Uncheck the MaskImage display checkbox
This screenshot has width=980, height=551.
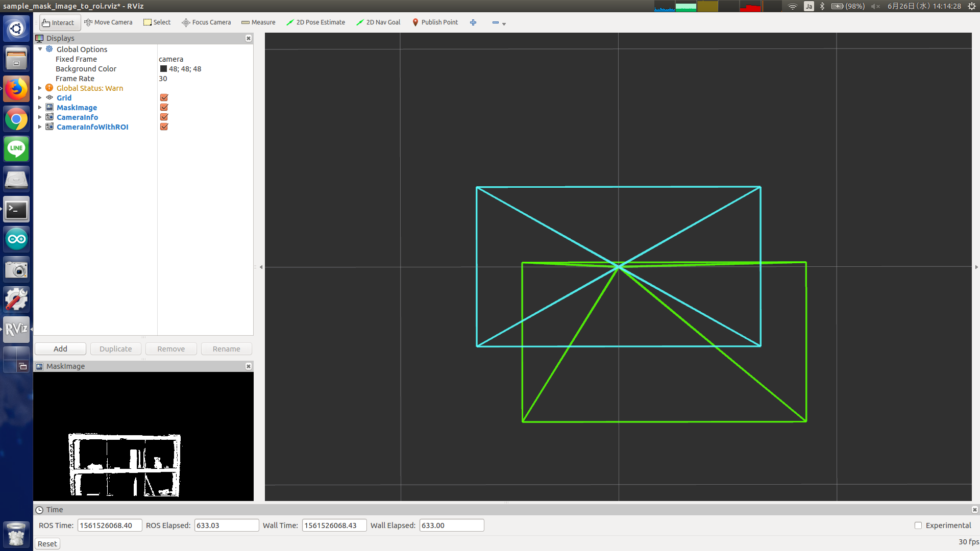click(164, 108)
